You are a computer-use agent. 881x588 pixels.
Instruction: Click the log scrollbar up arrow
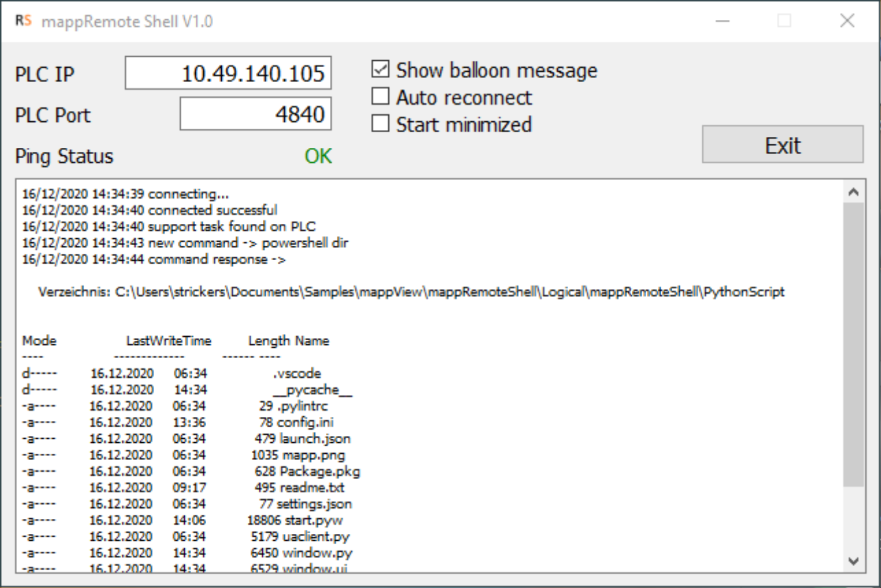[852, 193]
